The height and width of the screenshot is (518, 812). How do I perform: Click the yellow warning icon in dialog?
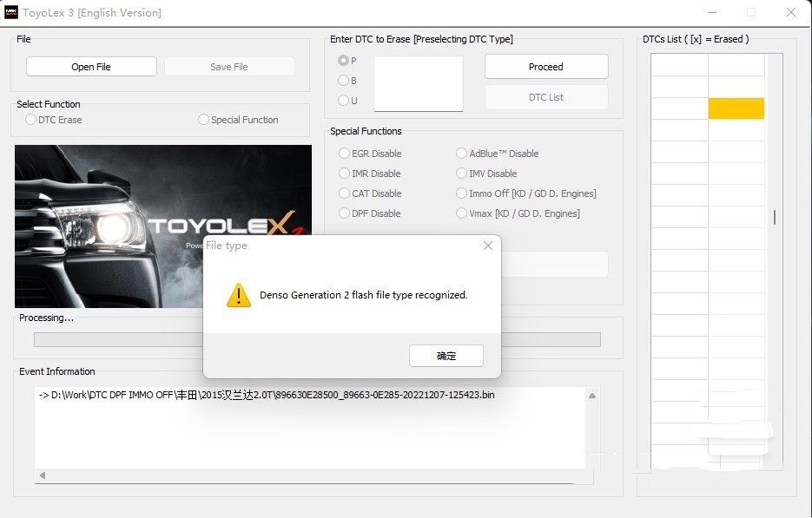239,295
